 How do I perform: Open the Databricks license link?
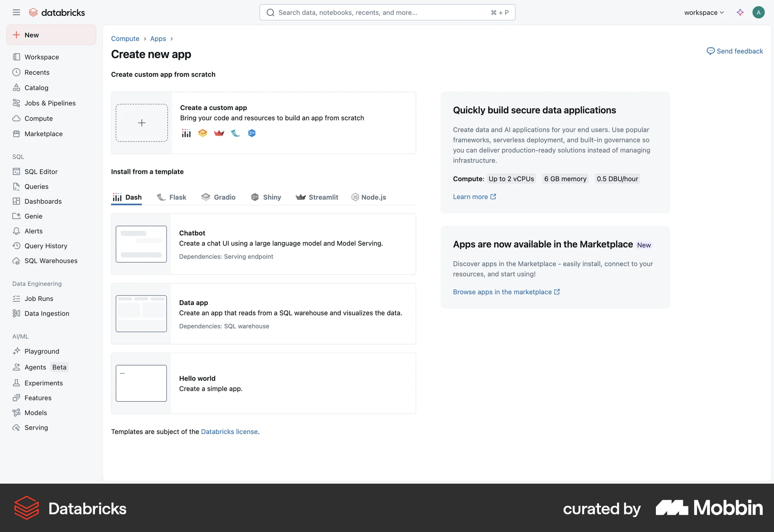229,431
